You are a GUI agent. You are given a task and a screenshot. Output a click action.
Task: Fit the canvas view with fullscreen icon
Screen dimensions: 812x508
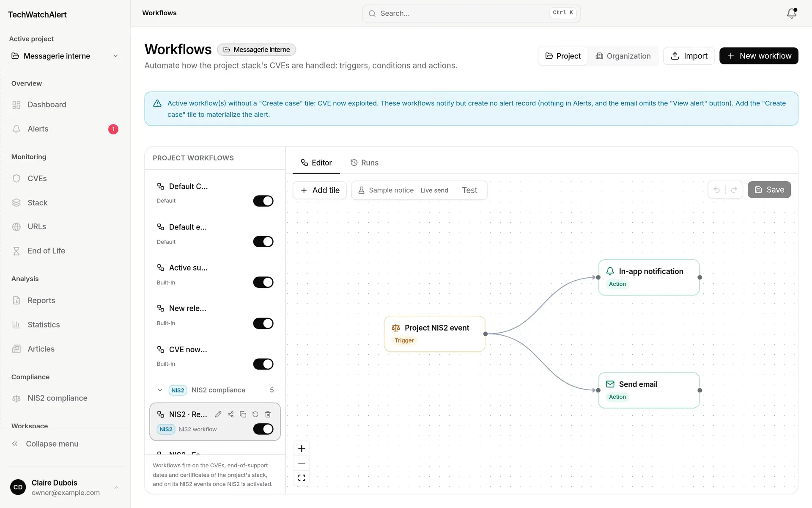point(302,478)
